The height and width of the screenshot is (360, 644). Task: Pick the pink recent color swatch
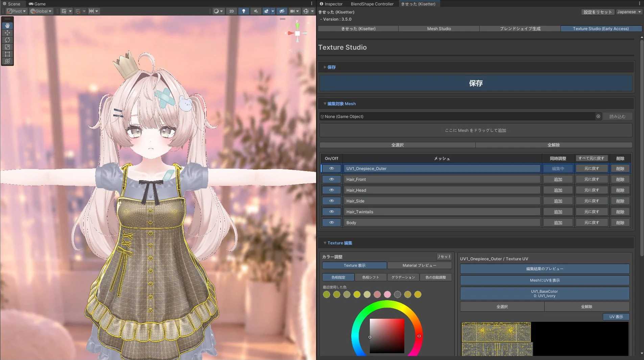[x=387, y=294]
